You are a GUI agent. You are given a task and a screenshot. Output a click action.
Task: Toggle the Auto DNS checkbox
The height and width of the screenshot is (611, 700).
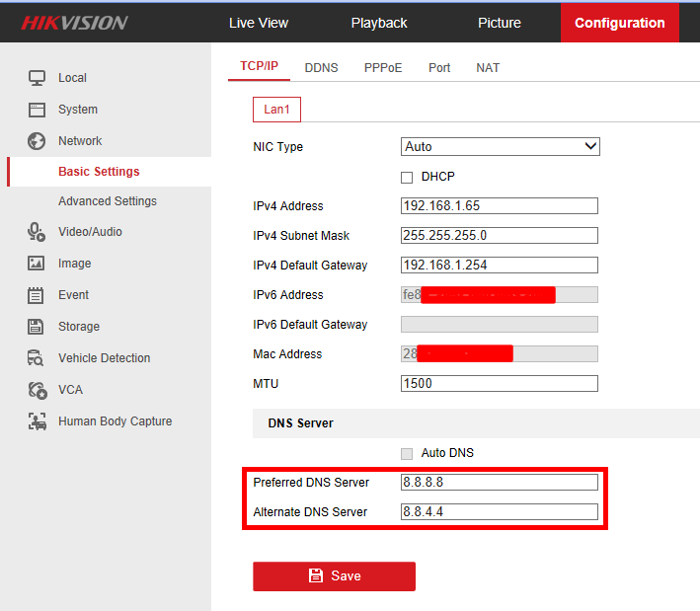(x=407, y=453)
